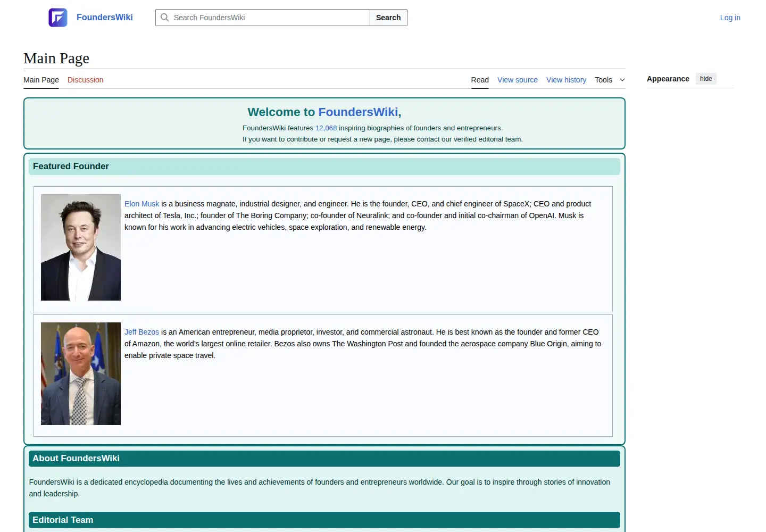Open the View history tab

[566, 80]
